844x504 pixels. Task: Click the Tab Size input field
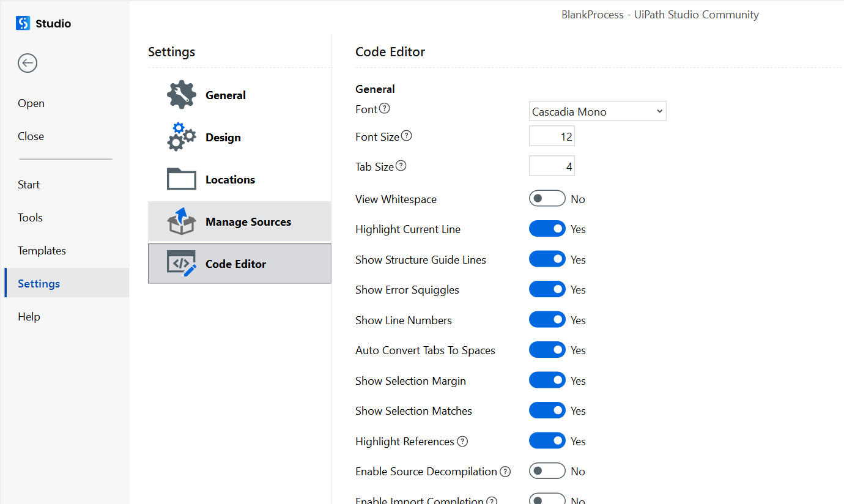pyautogui.click(x=552, y=166)
